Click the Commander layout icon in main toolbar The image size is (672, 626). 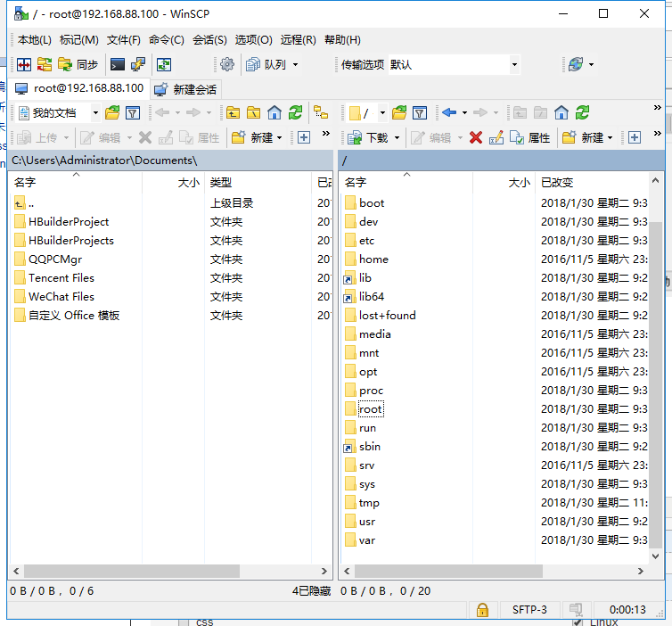pos(24,65)
